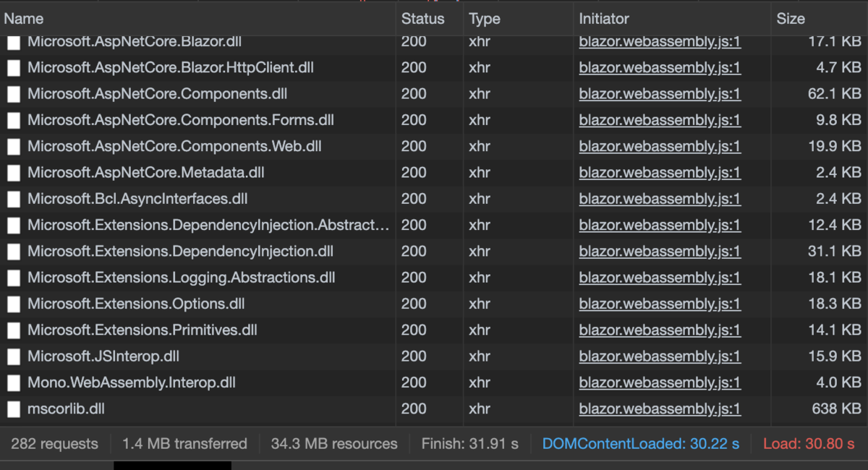This screenshot has height=470, width=868.
Task: Sort requests by the Name column header
Action: click(x=197, y=19)
